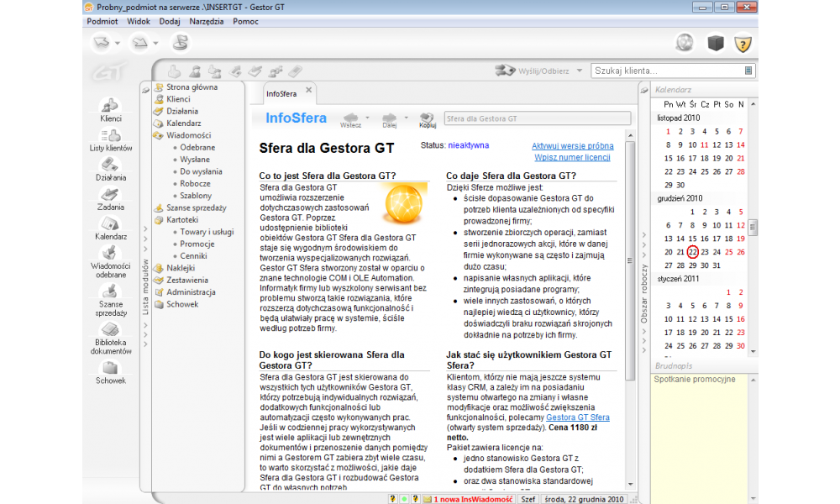Click the green status dot in status bar
The image size is (840, 504).
click(404, 499)
